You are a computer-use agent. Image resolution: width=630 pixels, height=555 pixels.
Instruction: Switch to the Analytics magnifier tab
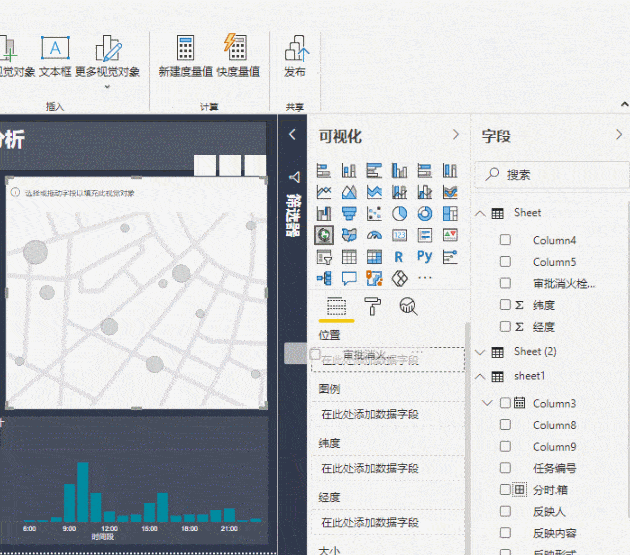pos(408,306)
